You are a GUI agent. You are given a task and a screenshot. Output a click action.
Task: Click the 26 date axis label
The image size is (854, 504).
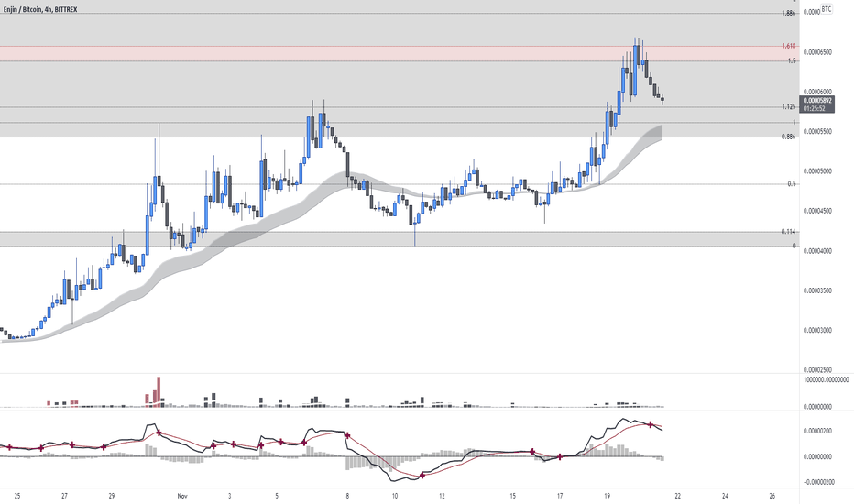tap(772, 497)
